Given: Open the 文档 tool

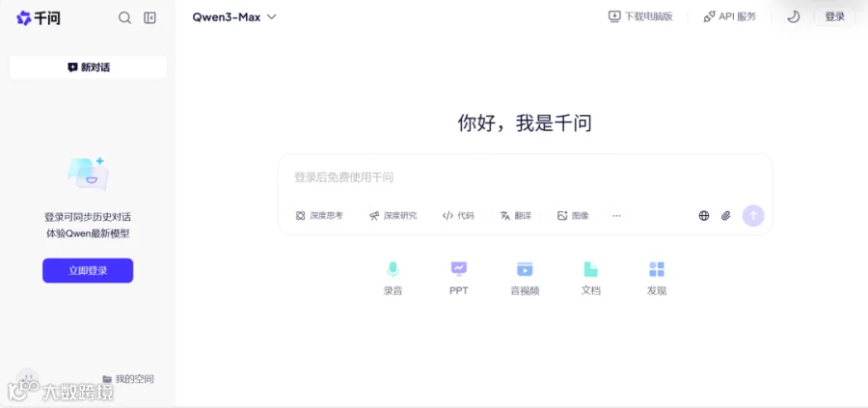Looking at the screenshot, I should pyautogui.click(x=590, y=279).
